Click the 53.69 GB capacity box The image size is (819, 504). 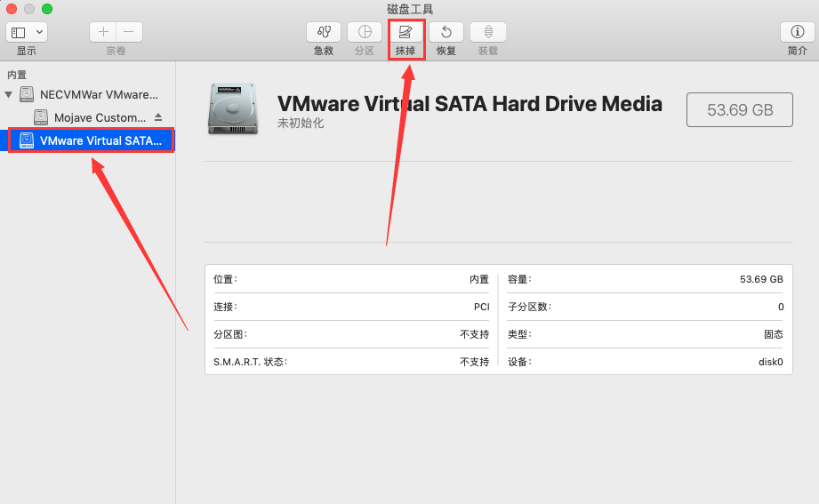[740, 109]
